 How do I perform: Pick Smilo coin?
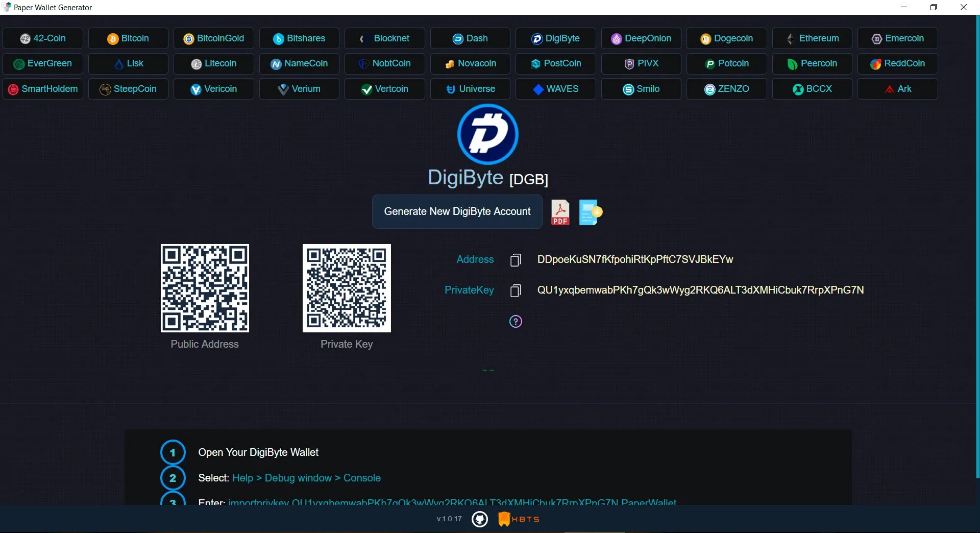pyautogui.click(x=641, y=89)
